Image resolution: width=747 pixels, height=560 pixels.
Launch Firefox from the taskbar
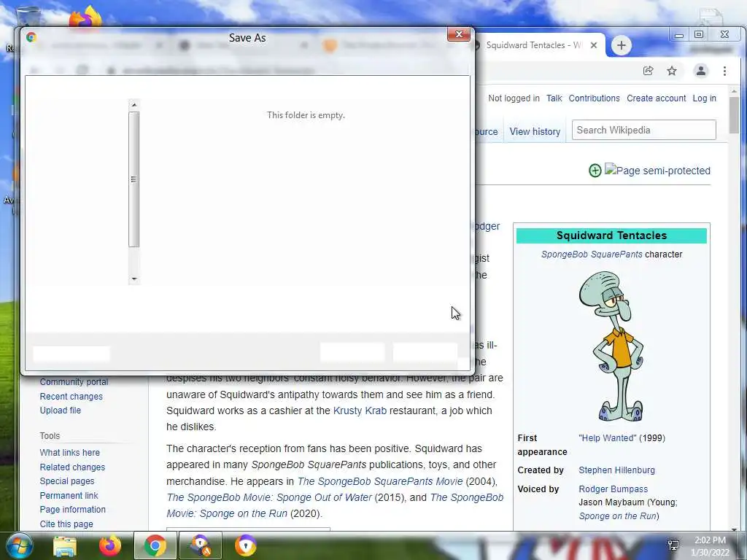click(x=110, y=546)
